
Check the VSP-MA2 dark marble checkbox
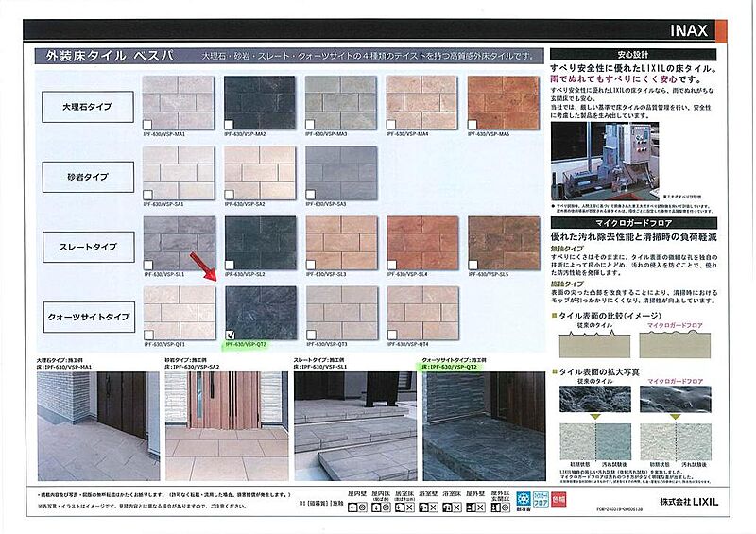tap(229, 125)
